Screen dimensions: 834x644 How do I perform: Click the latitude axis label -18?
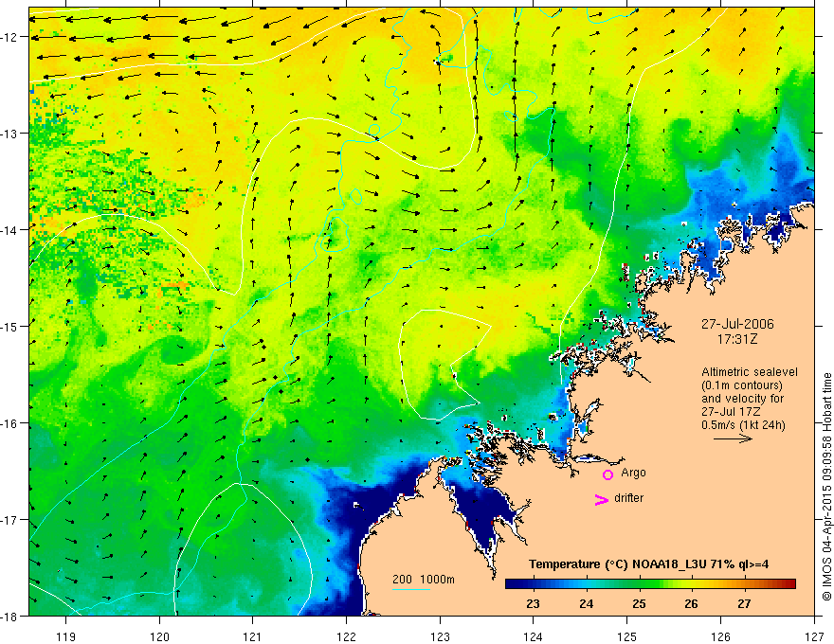click(x=11, y=616)
